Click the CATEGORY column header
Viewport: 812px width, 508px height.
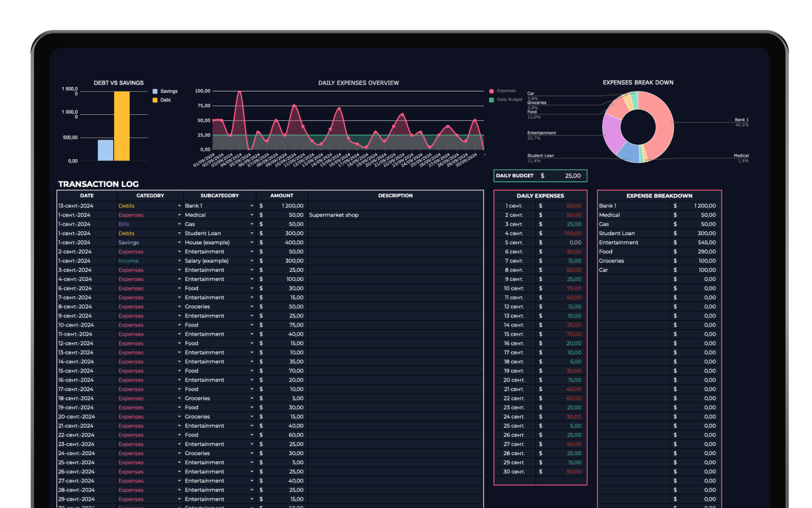tap(150, 196)
